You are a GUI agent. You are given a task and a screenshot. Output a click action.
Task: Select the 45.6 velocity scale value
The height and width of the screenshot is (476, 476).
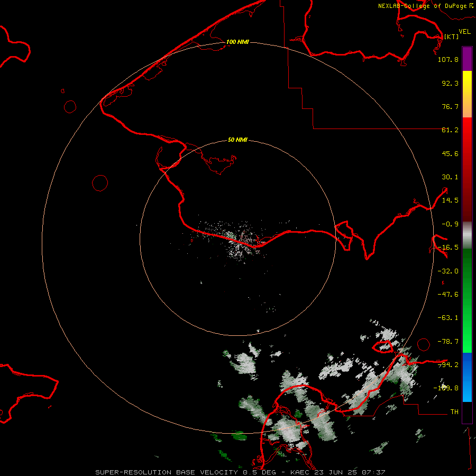click(x=450, y=153)
